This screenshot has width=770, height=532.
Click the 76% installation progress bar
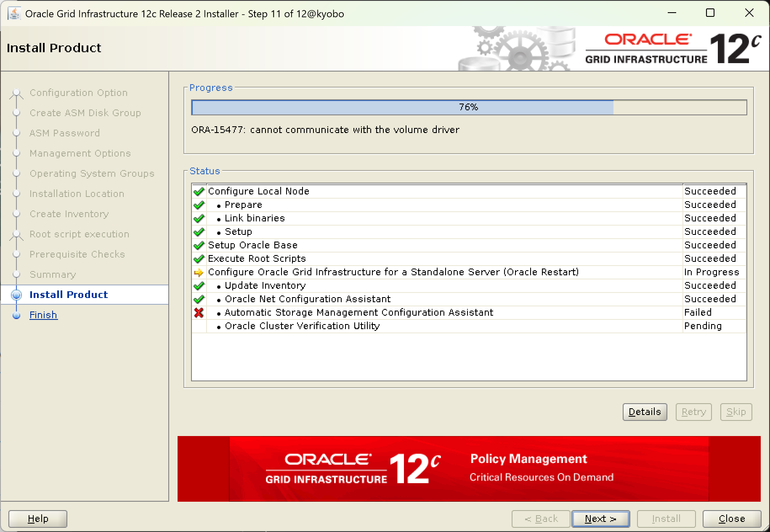pyautogui.click(x=469, y=107)
